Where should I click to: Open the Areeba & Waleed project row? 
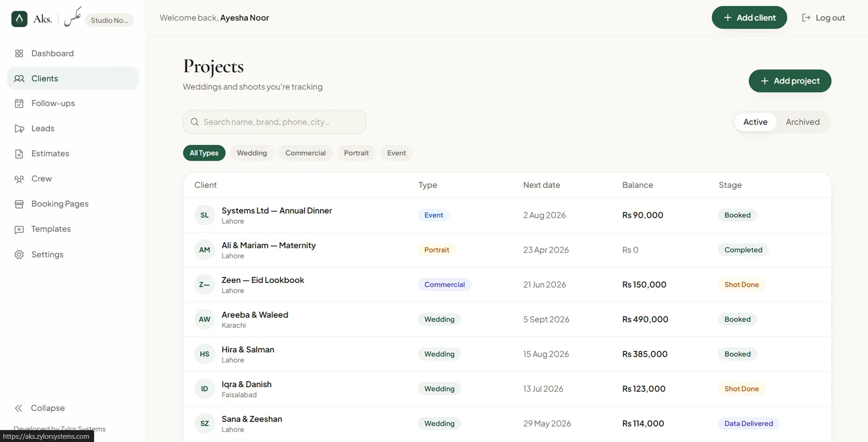[x=507, y=319]
